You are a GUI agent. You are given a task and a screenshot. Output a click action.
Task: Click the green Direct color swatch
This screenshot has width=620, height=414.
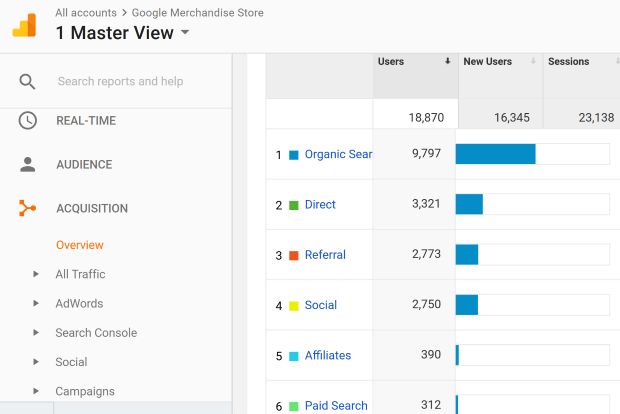294,205
